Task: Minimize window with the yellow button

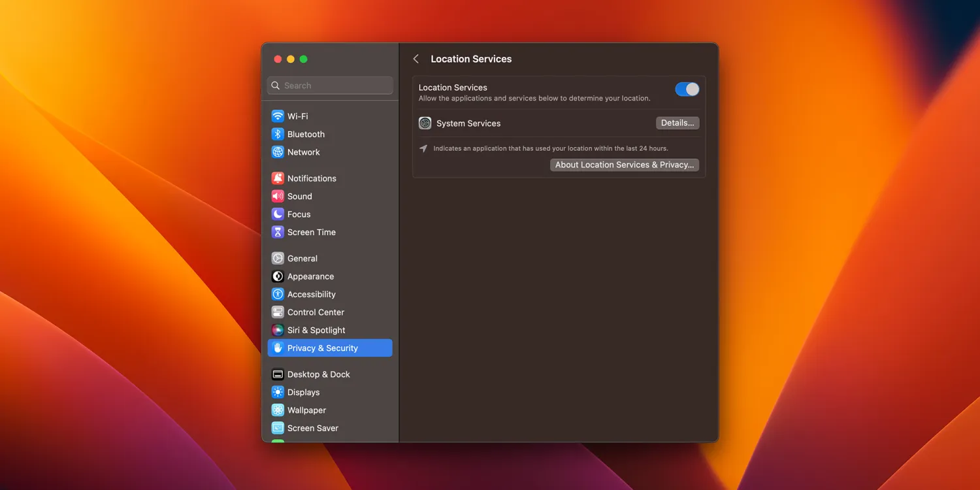Action: [x=291, y=59]
